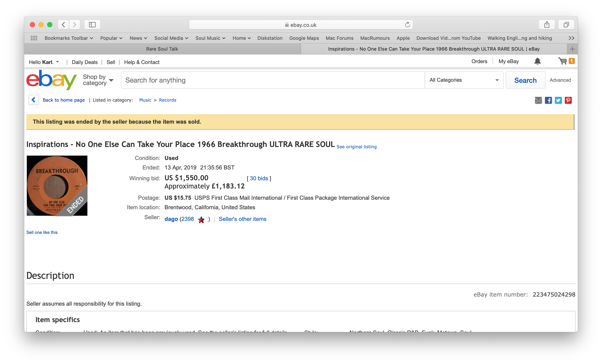602x364 pixels.
Task: Click the Search button
Action: (525, 80)
